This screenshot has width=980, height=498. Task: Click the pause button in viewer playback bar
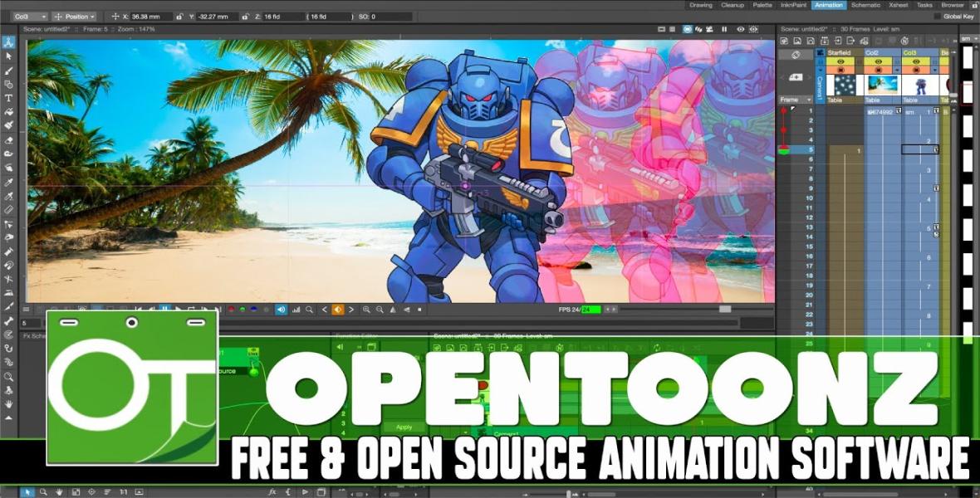[x=165, y=310]
